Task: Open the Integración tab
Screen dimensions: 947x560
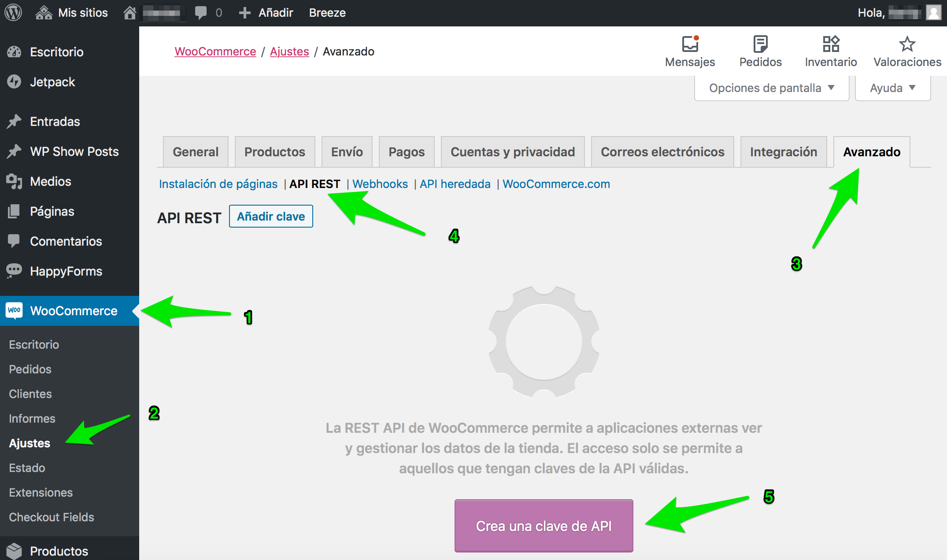Action: click(784, 152)
